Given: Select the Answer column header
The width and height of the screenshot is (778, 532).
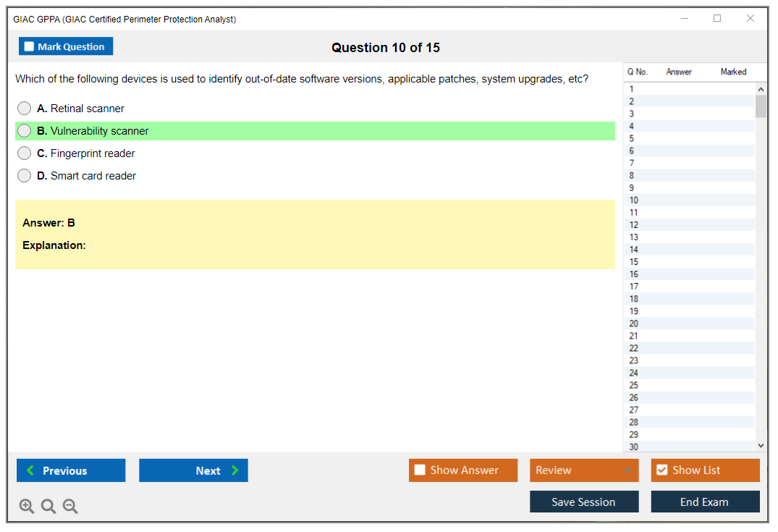Looking at the screenshot, I should pyautogui.click(x=678, y=72).
